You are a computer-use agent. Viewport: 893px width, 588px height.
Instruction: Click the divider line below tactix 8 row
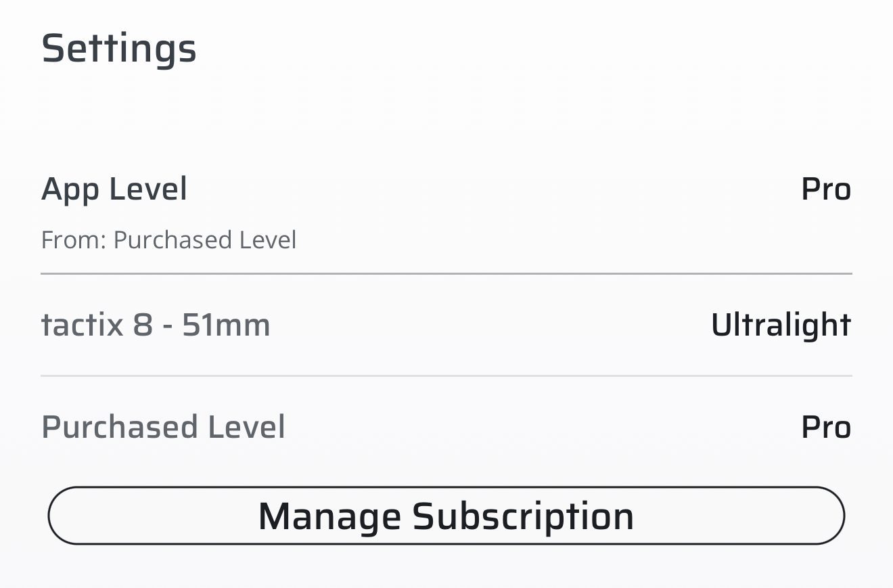pyautogui.click(x=446, y=376)
